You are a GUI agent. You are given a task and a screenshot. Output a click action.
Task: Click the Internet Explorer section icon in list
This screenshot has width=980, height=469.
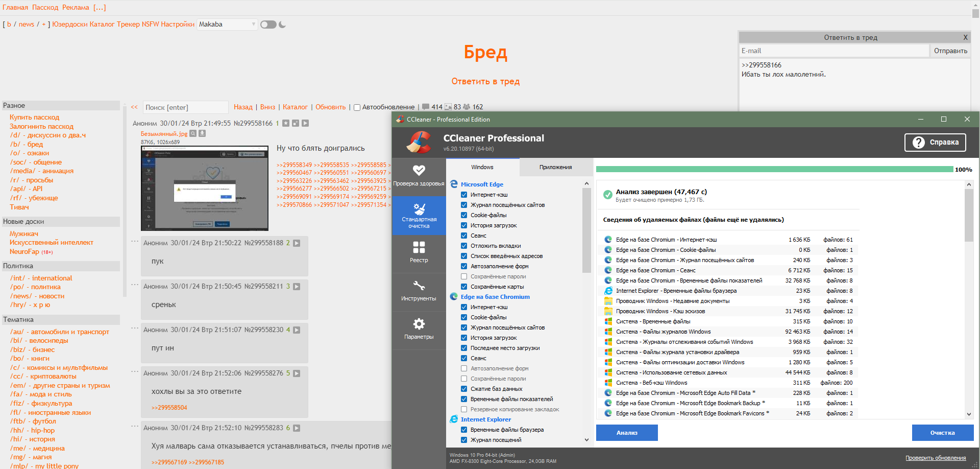click(454, 419)
